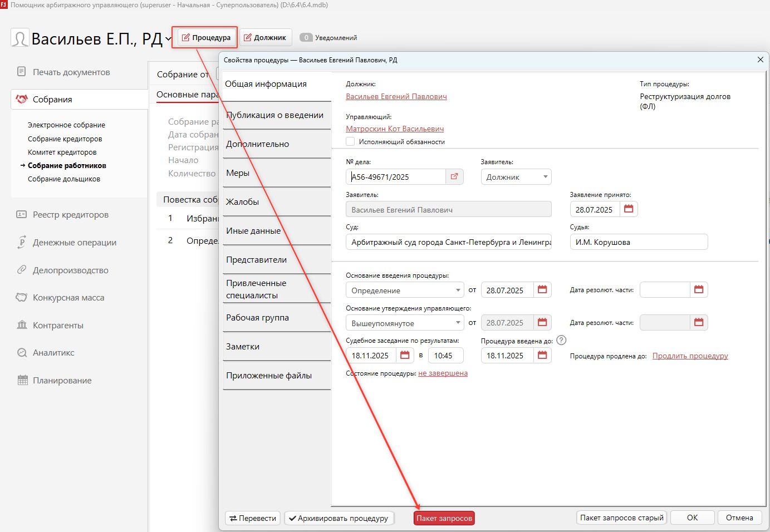Click Печать документов icon in sidebar
Image resolution: width=770 pixels, height=532 pixels.
(22, 72)
